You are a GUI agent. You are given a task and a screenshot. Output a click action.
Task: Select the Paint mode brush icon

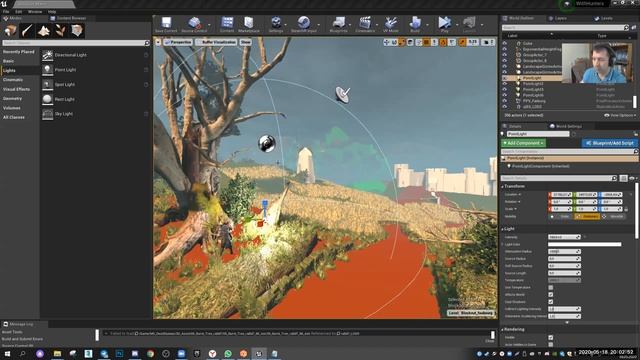[27, 31]
